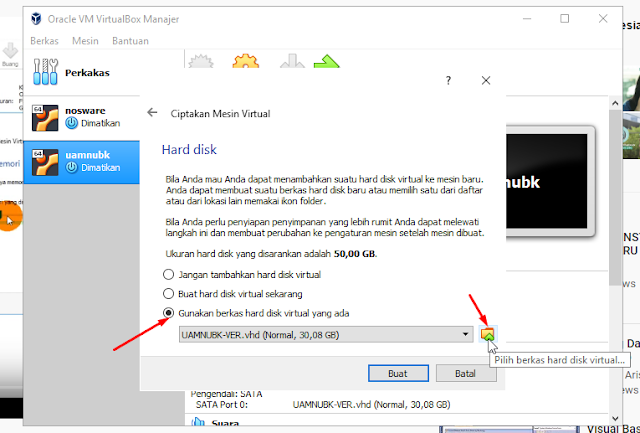The image size is (640, 433).
Task: Maximize the VirtualBox Manager window
Action: [564, 19]
